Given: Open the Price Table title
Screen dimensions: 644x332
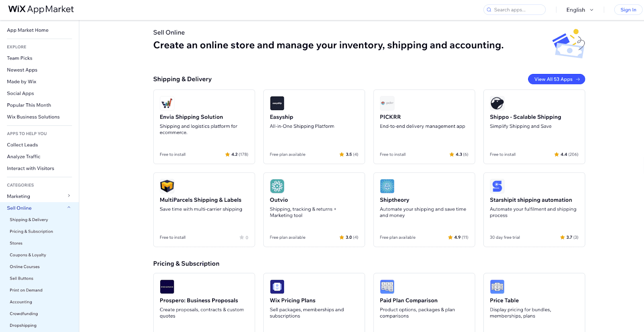Looking at the screenshot, I should tap(504, 300).
